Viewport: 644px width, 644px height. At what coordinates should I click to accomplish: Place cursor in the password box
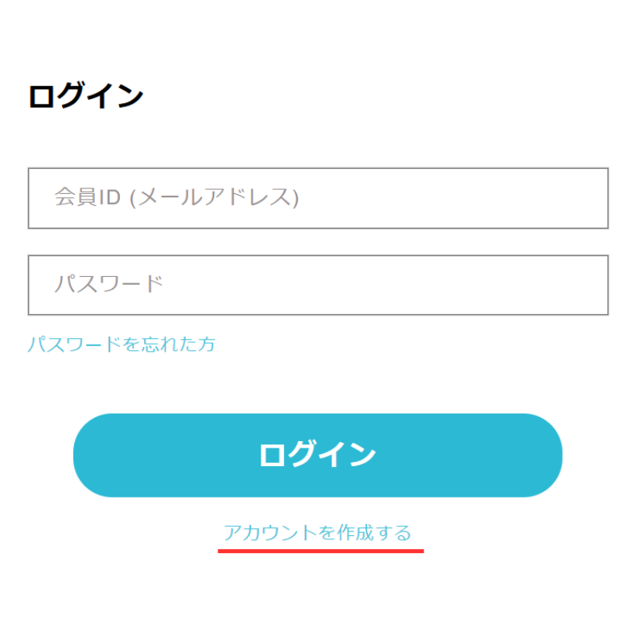[x=318, y=285]
